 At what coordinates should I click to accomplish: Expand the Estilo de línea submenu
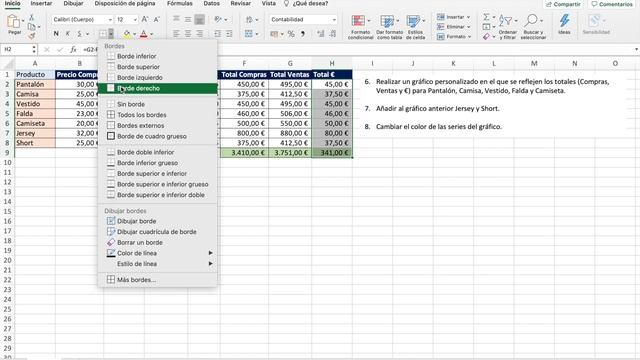(x=158, y=264)
